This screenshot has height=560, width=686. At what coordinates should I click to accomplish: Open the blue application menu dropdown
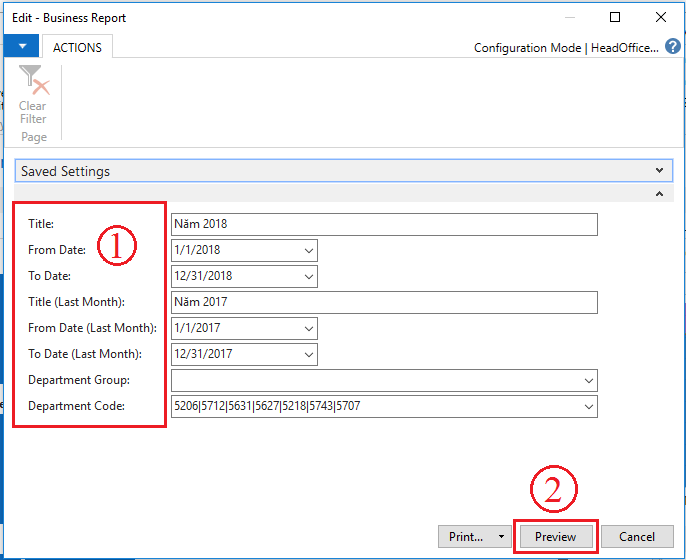(x=20, y=46)
